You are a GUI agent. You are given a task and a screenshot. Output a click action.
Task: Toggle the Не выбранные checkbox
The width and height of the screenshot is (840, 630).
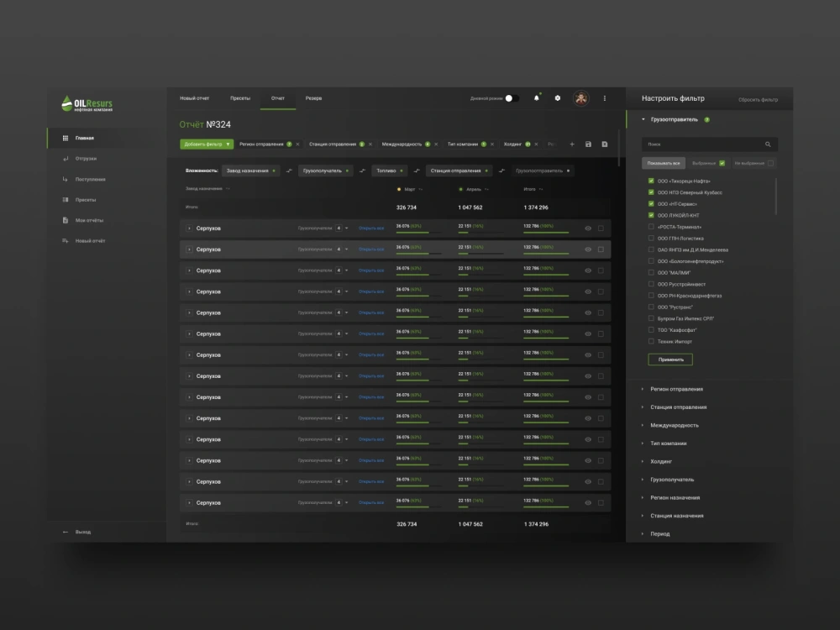click(771, 164)
